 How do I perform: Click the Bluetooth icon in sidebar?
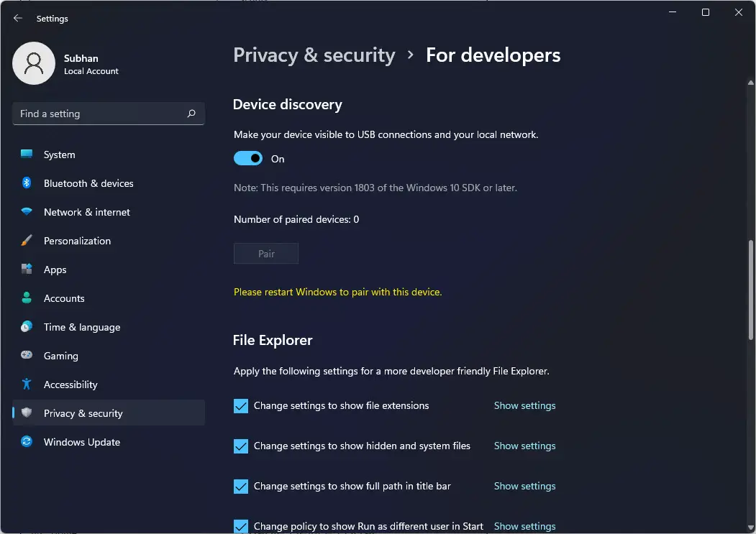[27, 183]
